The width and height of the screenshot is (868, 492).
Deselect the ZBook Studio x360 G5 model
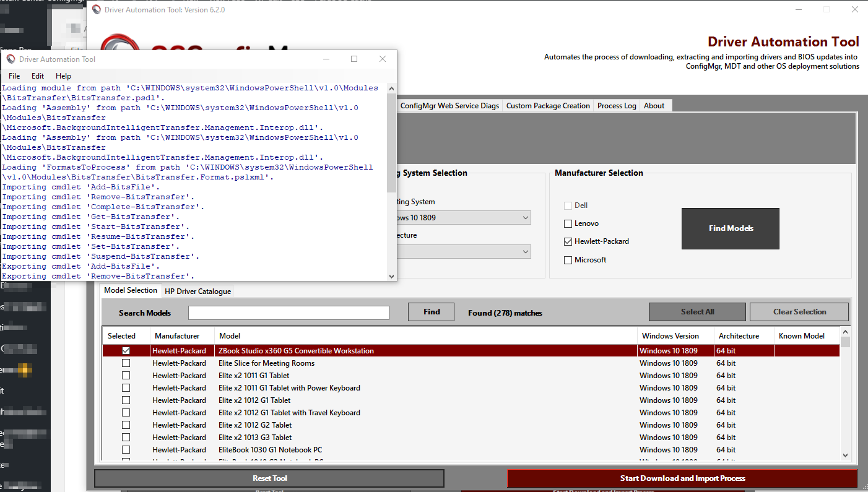126,350
